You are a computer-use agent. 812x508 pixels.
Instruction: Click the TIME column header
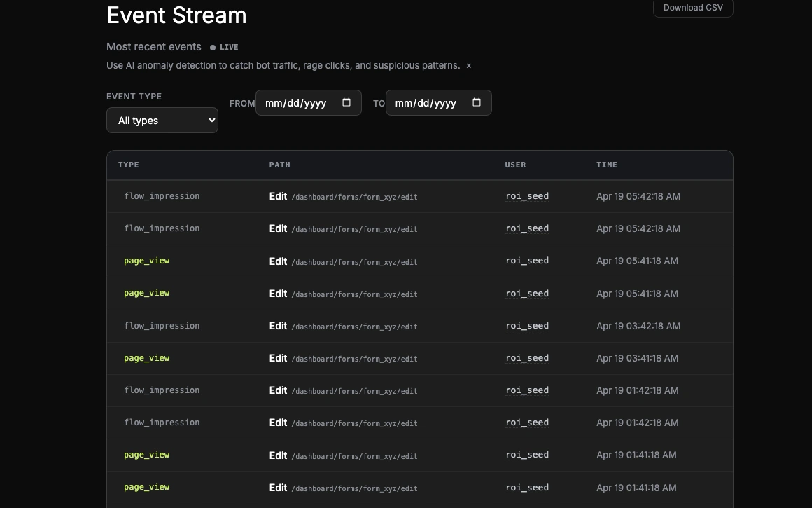tap(606, 165)
